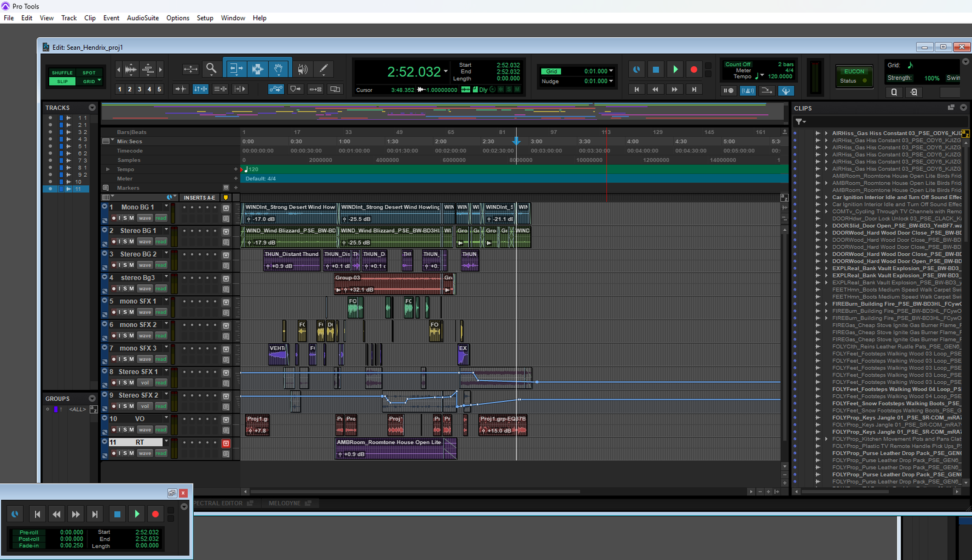Click play in the floating transport window
This screenshot has height=560, width=972.
click(x=137, y=514)
